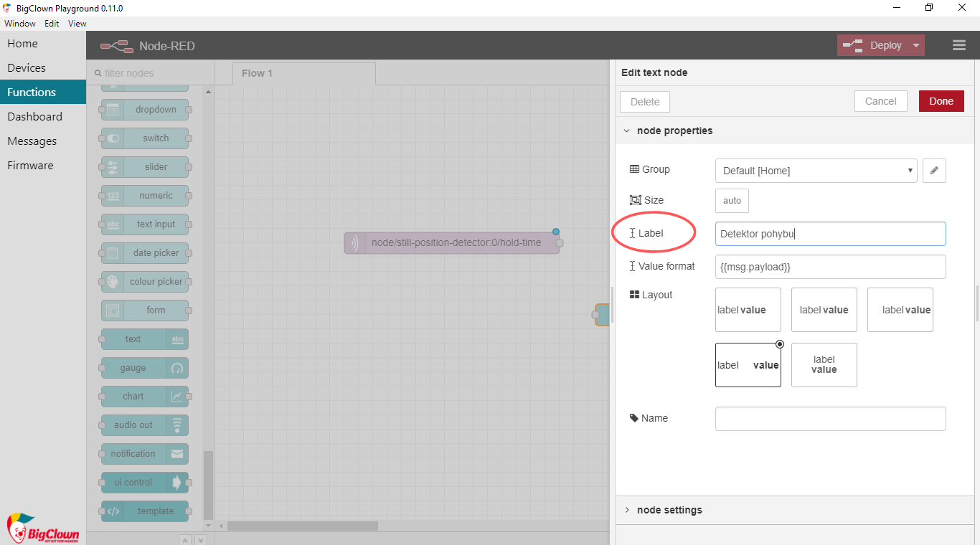Choose left-aligned label value layout
Screen dimensions: 980x545
pyautogui.click(x=748, y=310)
